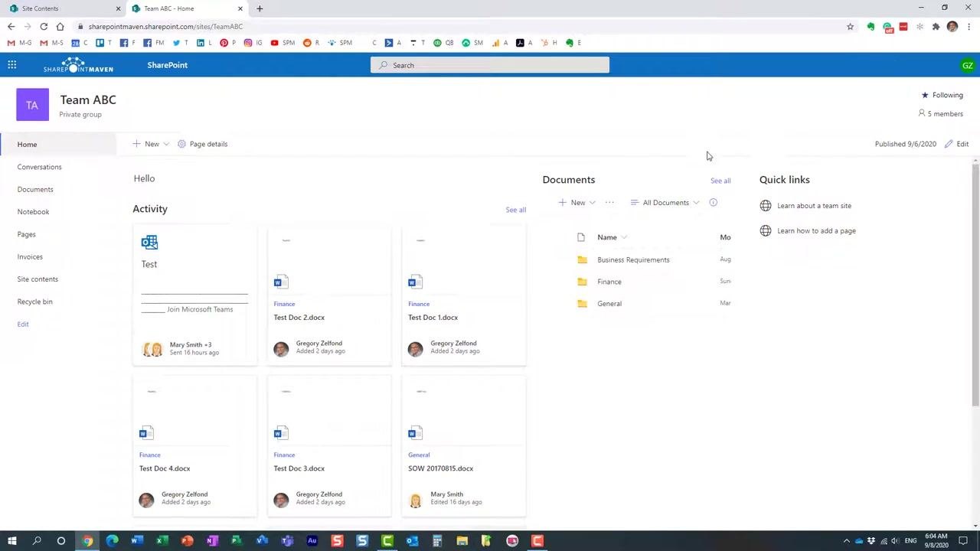Viewport: 980px width, 551px height.
Task: Open Learn about a team site link
Action: (814, 206)
